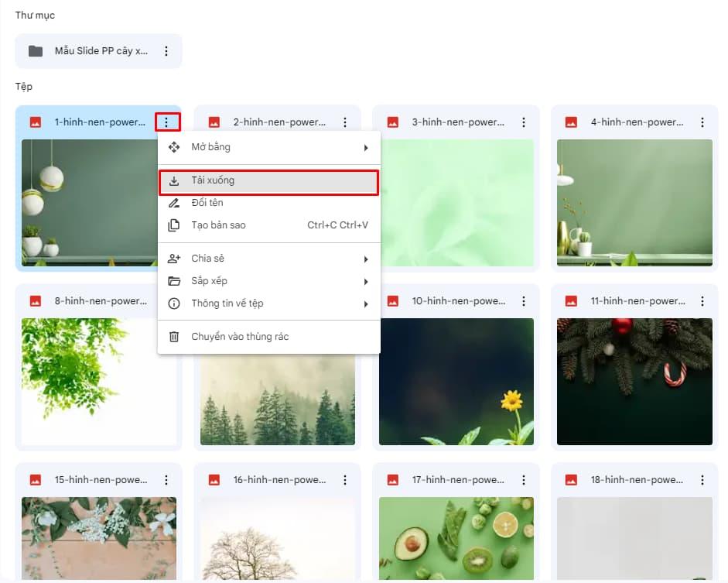
Task: Click the pencil icon next to Đổi tên
Action: tap(174, 203)
